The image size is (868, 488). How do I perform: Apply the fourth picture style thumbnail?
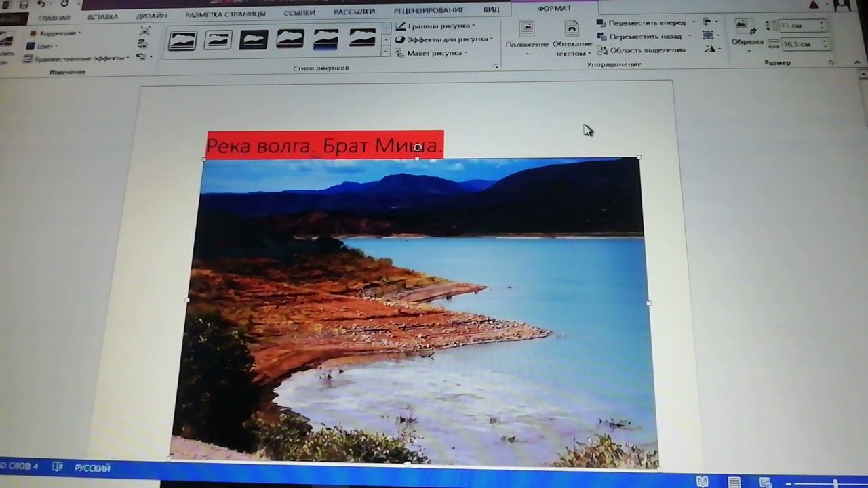tap(290, 39)
